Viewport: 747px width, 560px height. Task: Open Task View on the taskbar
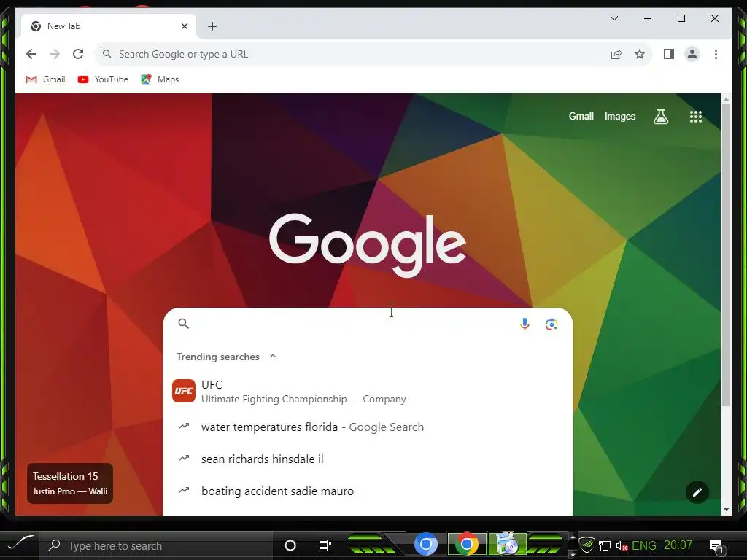click(x=325, y=545)
